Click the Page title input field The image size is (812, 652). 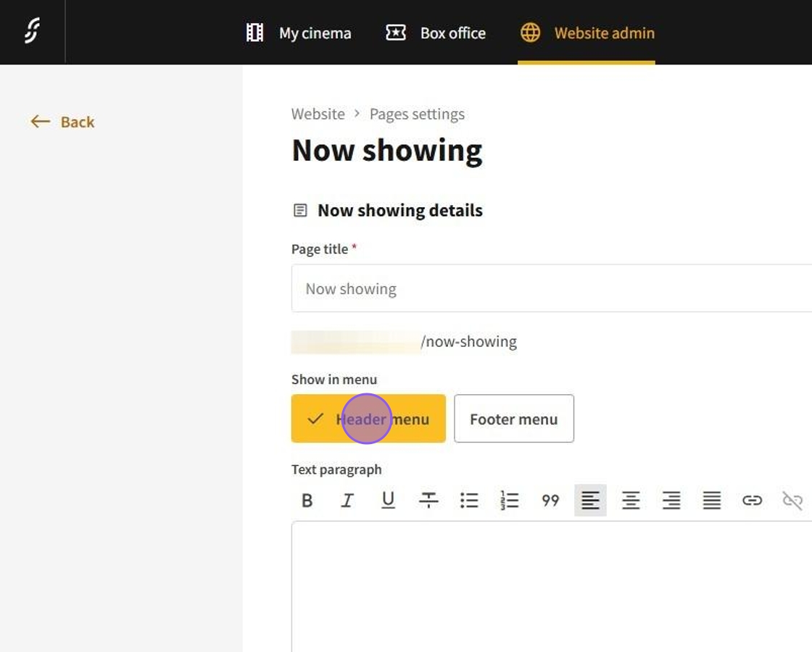tap(551, 288)
